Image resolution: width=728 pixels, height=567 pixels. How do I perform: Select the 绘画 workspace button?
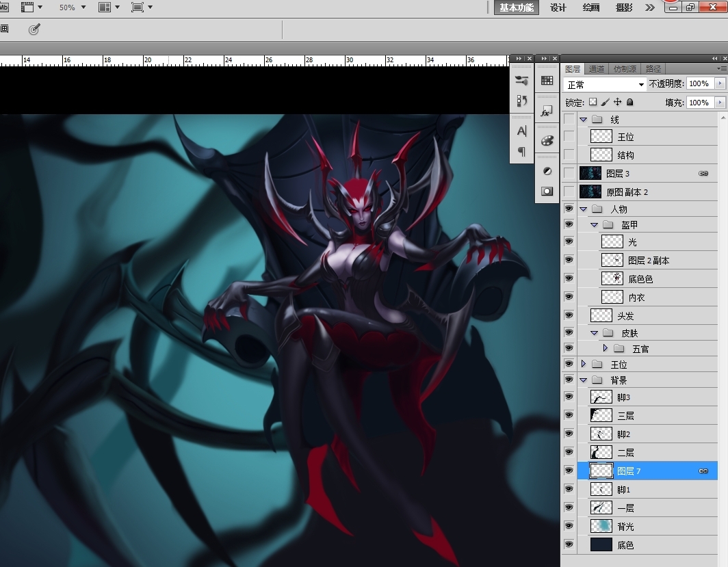(x=591, y=8)
